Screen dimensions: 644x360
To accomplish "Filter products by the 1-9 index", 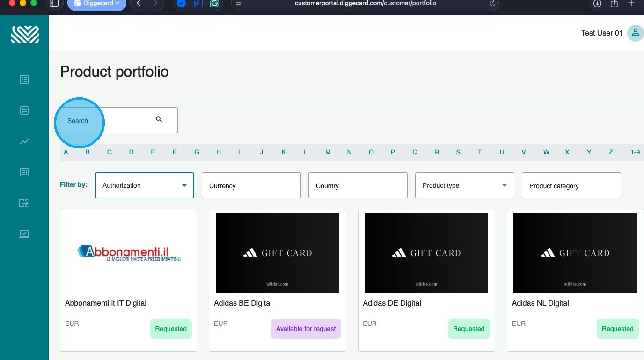I will click(x=635, y=152).
